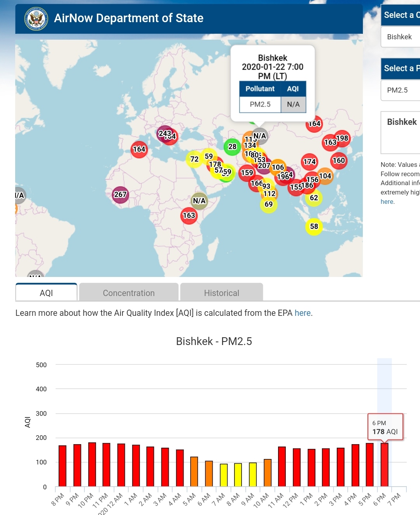Click the 'here' link in the side note

click(x=387, y=201)
